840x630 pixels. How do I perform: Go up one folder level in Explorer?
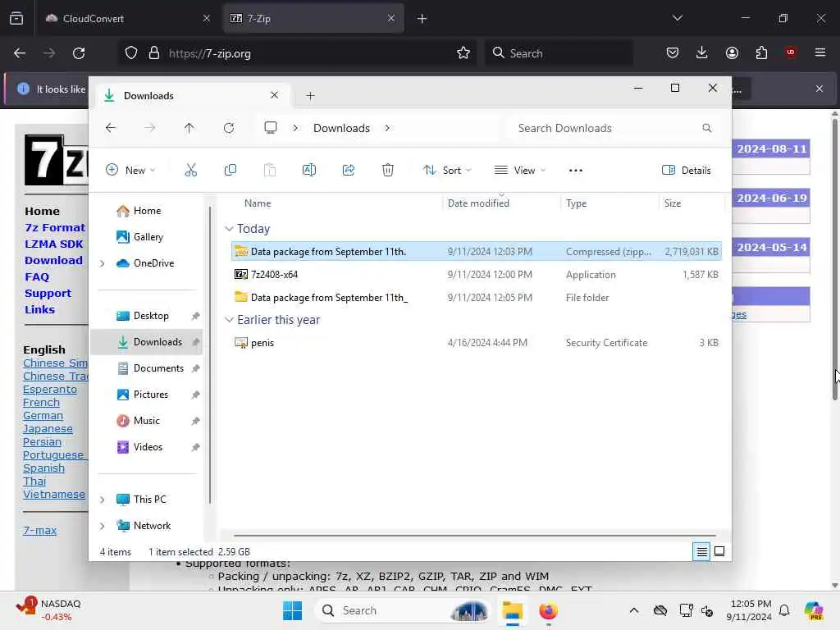[x=189, y=128]
